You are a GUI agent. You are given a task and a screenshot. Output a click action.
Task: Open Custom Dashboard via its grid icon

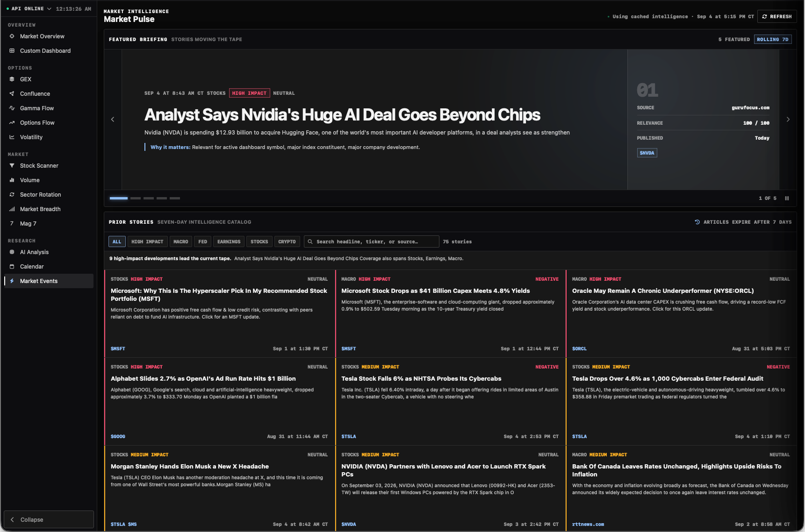[12, 51]
